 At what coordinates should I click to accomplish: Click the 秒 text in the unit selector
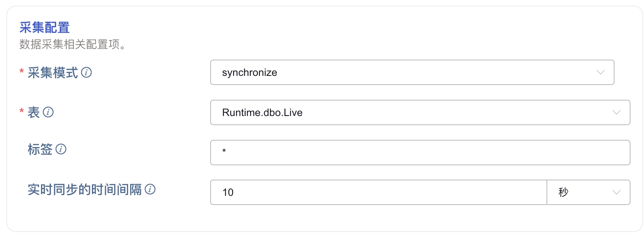pyautogui.click(x=563, y=192)
